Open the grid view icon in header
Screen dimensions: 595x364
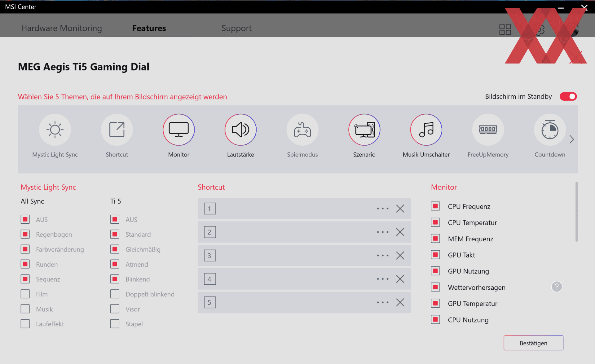[x=505, y=29]
